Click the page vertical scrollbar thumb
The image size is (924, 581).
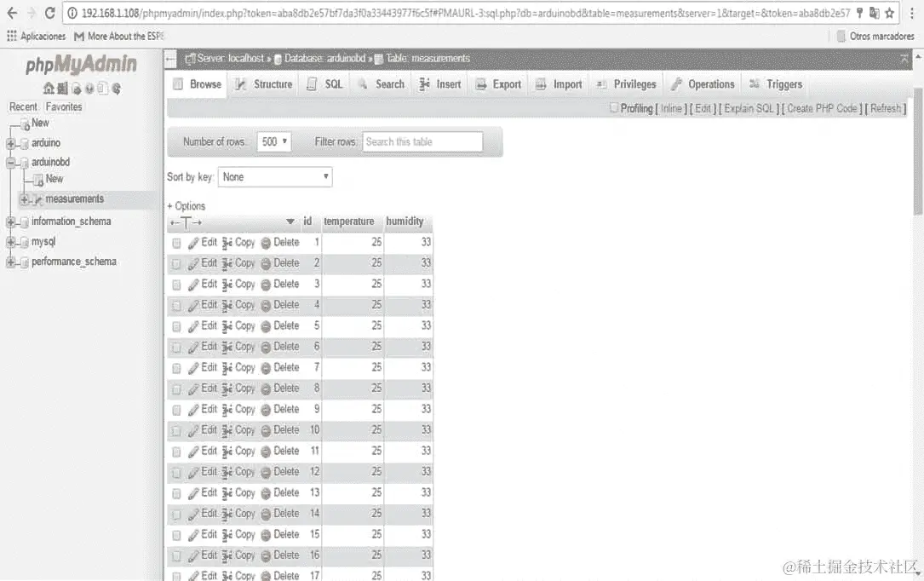(917, 151)
